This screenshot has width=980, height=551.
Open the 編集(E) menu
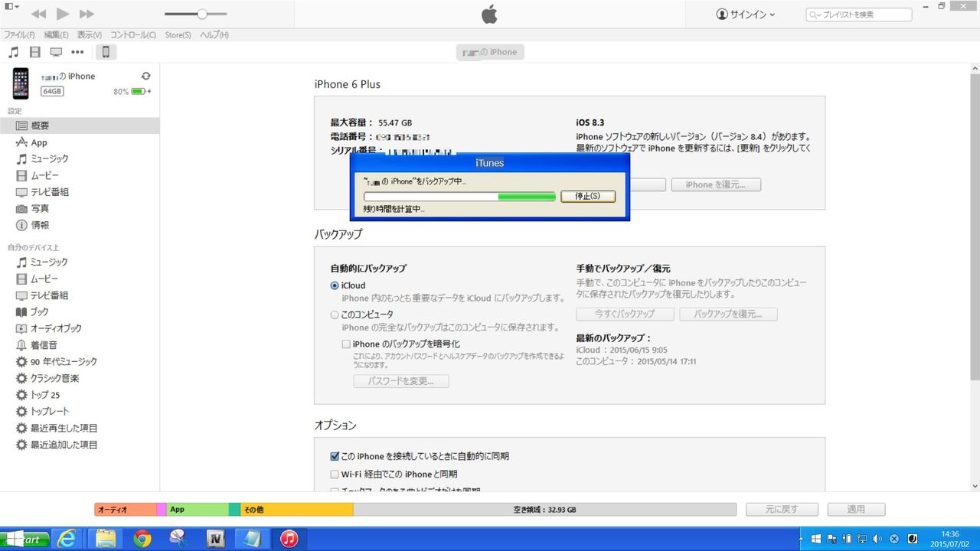pos(56,35)
